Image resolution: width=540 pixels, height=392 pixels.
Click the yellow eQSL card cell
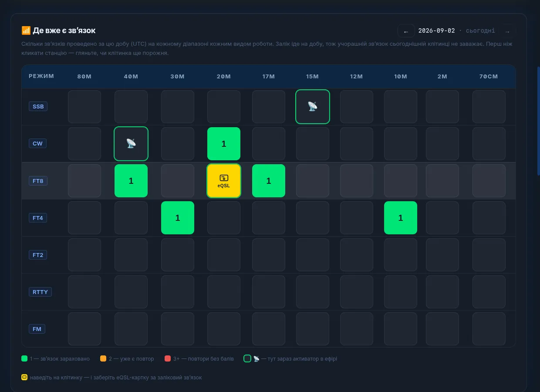tap(224, 181)
